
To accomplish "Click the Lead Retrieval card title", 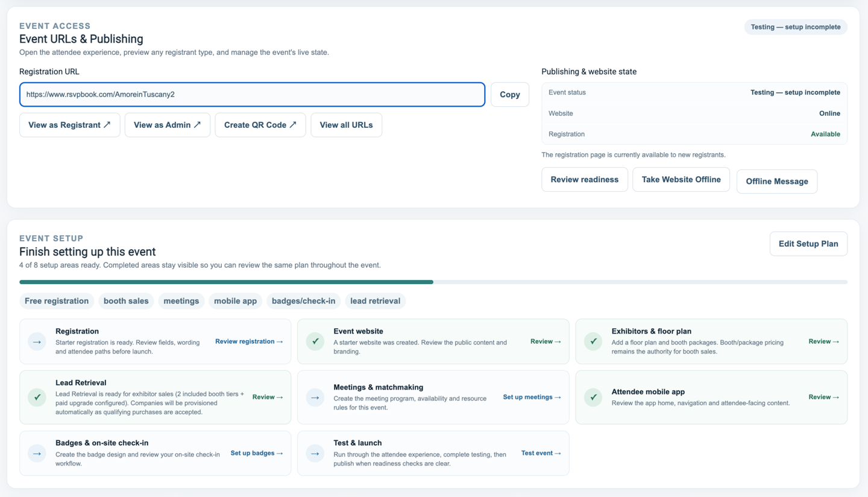I will [x=81, y=382].
